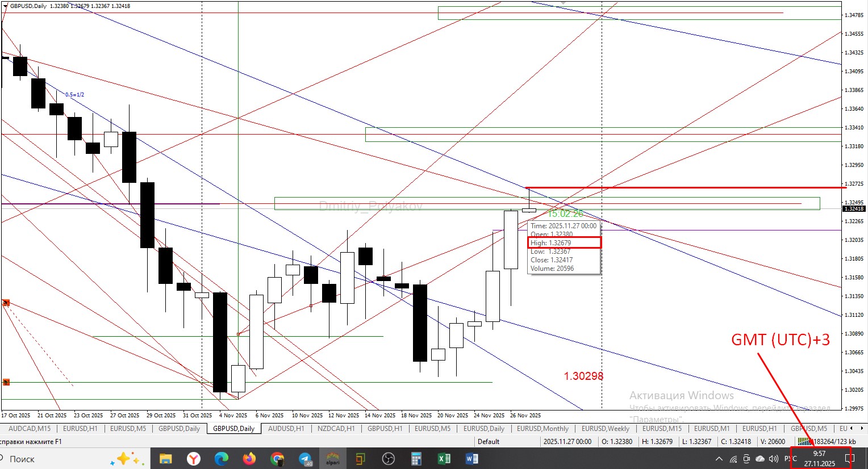Click the volume icon in system tray
The image size is (868, 469).
[x=773, y=459]
